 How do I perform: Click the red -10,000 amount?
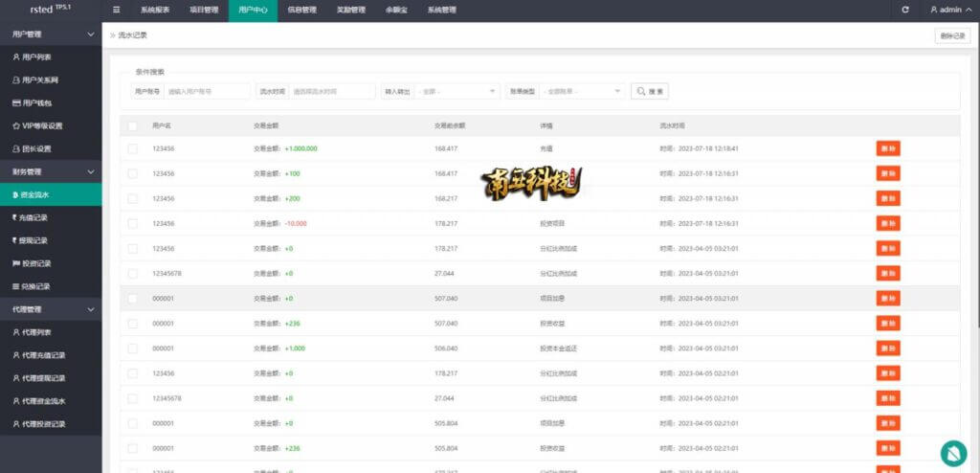pos(296,223)
